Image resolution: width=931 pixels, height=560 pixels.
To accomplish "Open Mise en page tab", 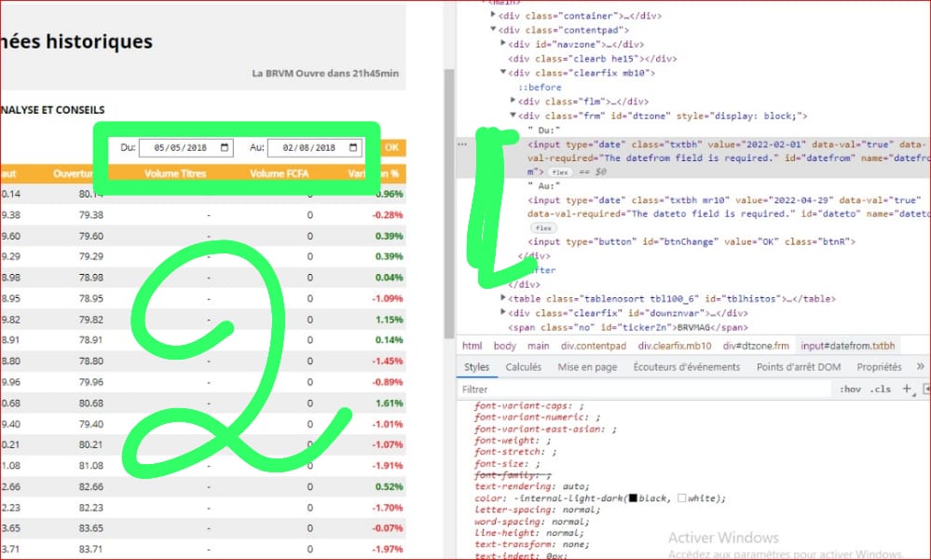I will tap(587, 367).
